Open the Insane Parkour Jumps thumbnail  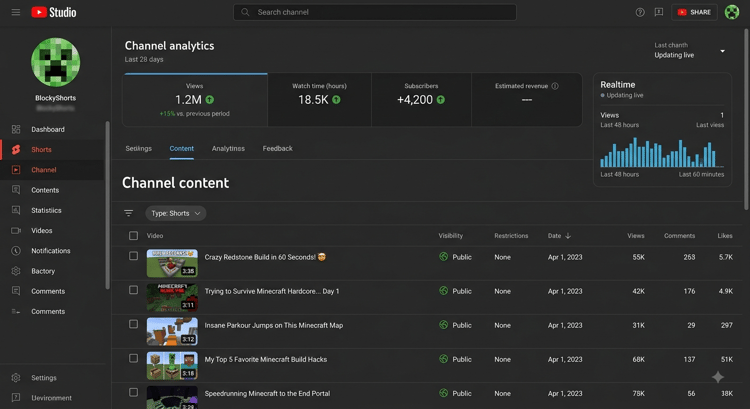(172, 331)
